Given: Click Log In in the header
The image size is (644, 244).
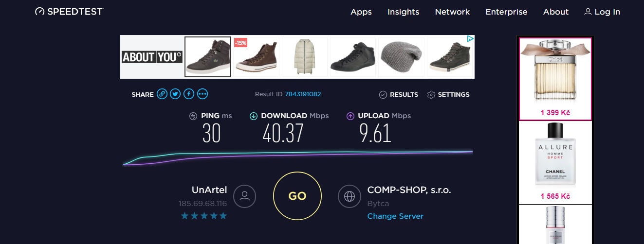Looking at the screenshot, I should click(x=602, y=12).
